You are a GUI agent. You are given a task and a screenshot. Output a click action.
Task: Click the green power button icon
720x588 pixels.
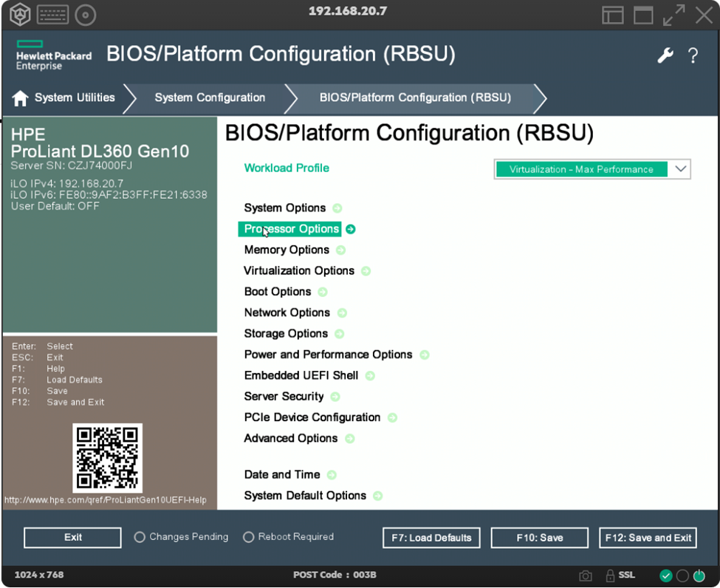click(x=699, y=575)
